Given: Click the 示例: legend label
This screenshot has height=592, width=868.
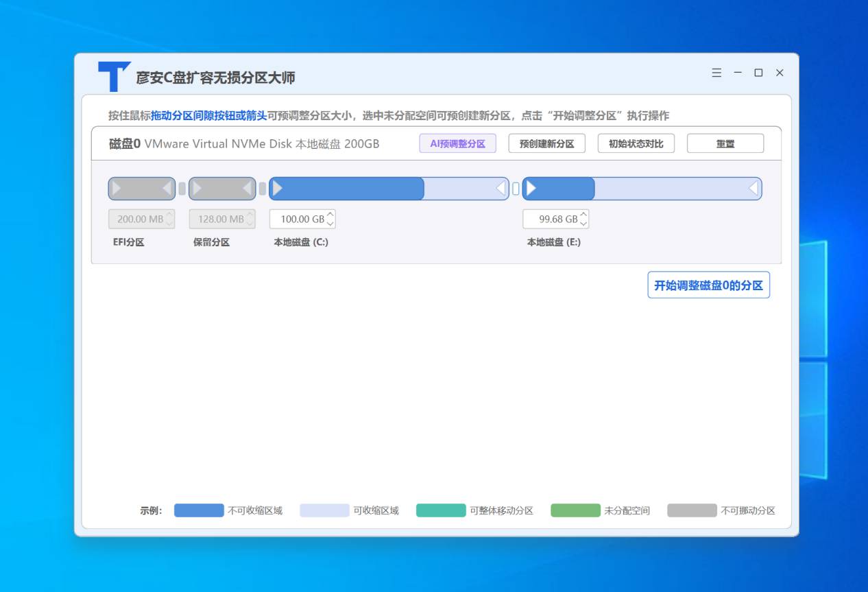Looking at the screenshot, I should click(151, 510).
